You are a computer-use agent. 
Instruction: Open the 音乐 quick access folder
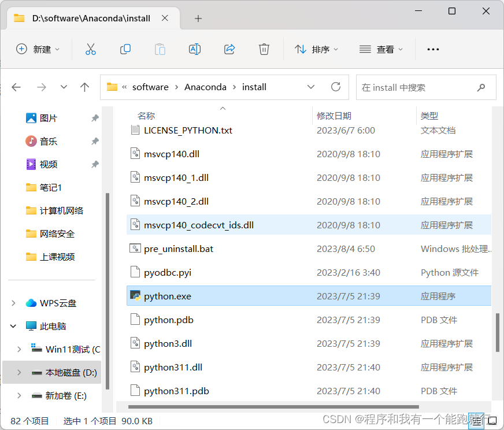(x=42, y=141)
